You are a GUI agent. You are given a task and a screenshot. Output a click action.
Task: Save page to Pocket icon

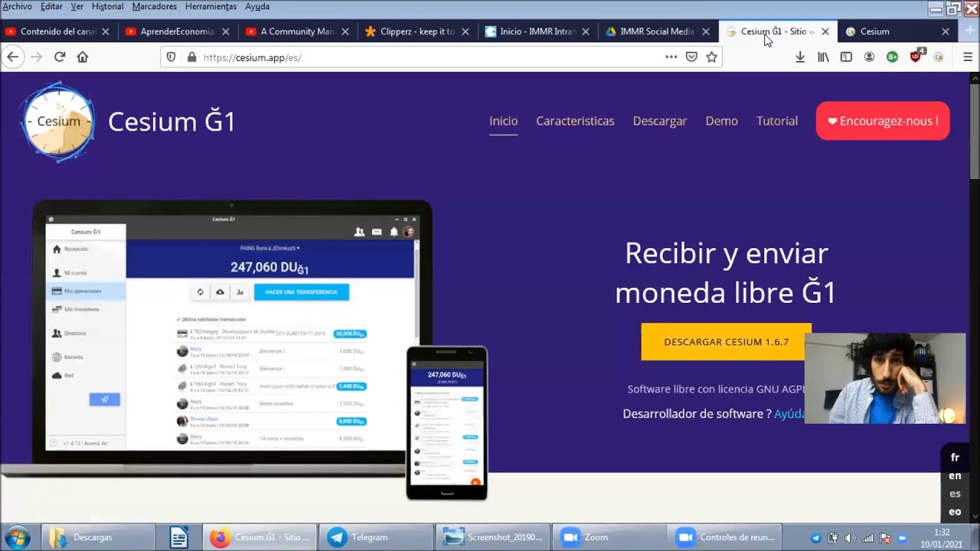point(691,57)
